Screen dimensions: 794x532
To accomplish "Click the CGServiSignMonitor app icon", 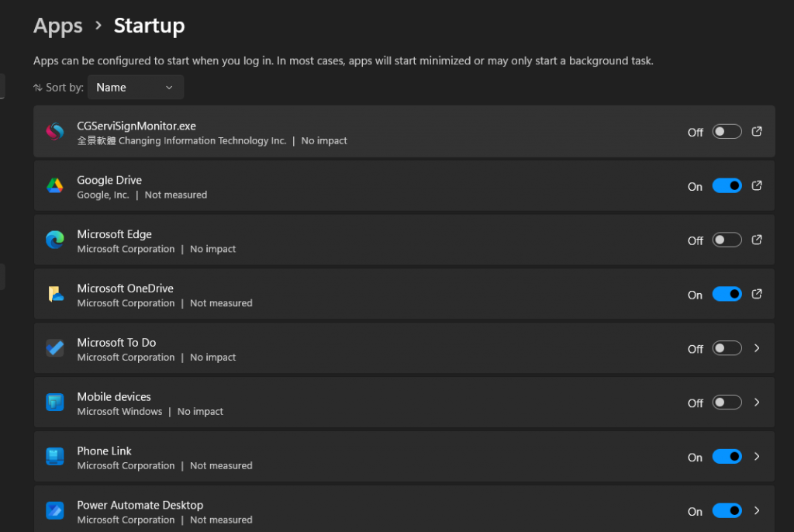I will [x=54, y=132].
